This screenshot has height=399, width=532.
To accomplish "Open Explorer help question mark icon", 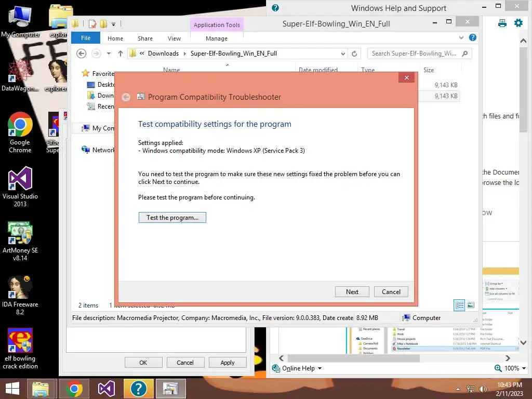I will coord(472,37).
